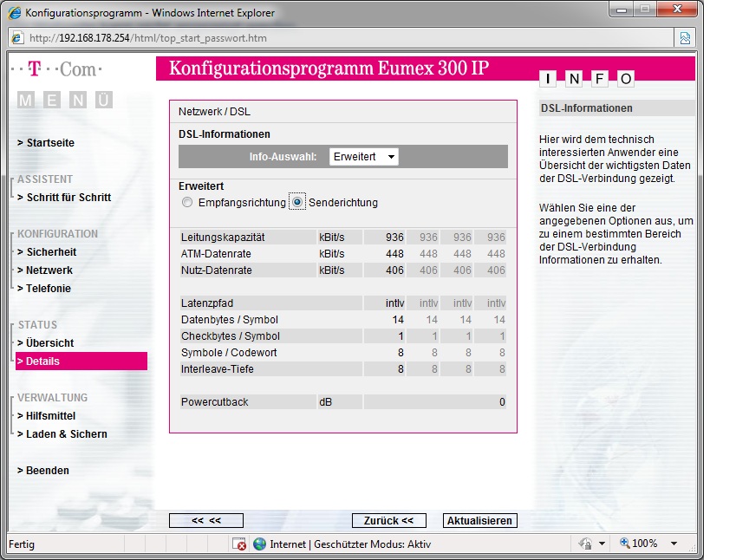
Task: Click the Internet Explorer window title icon
Action: (15, 12)
